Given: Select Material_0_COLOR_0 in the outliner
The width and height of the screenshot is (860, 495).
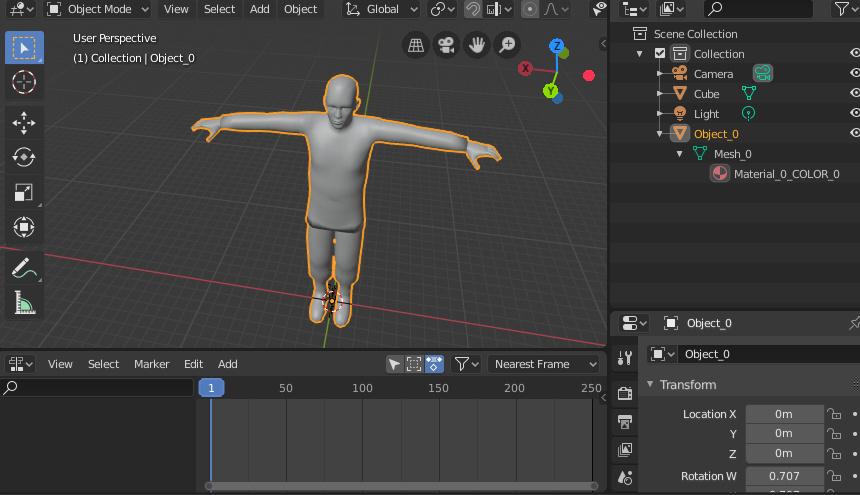Looking at the screenshot, I should point(786,174).
